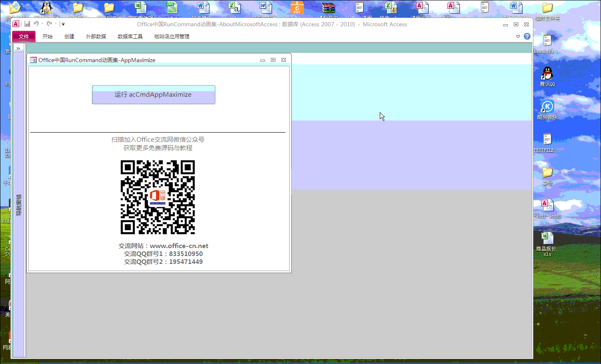
Task: Switch to the 数据库工具 ribbon tab
Action: tap(130, 37)
